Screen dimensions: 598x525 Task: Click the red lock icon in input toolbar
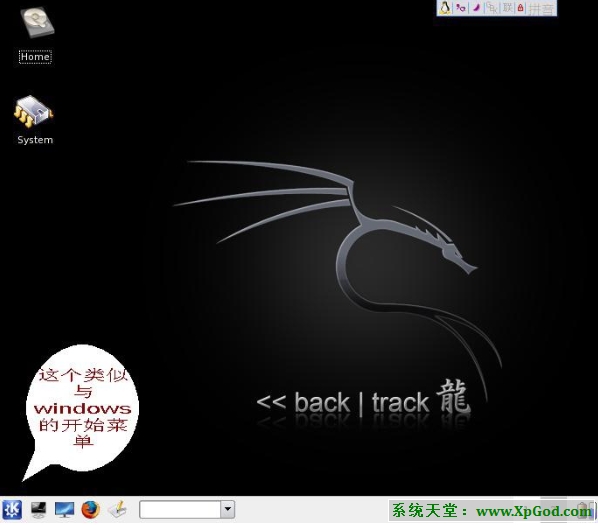click(x=521, y=8)
